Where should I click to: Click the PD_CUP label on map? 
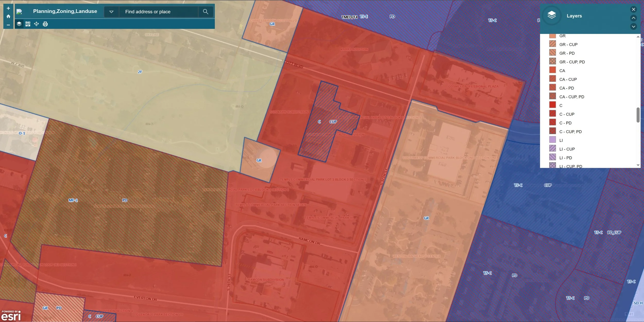(x=614, y=233)
